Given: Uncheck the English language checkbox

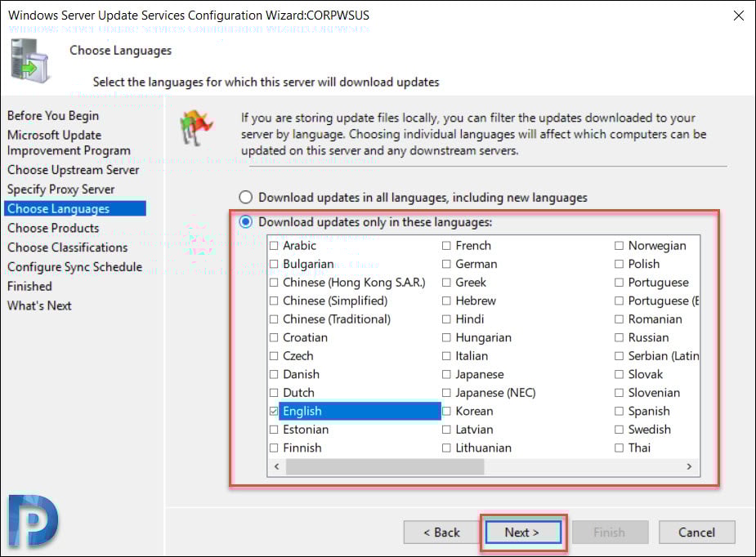Looking at the screenshot, I should pyautogui.click(x=274, y=411).
